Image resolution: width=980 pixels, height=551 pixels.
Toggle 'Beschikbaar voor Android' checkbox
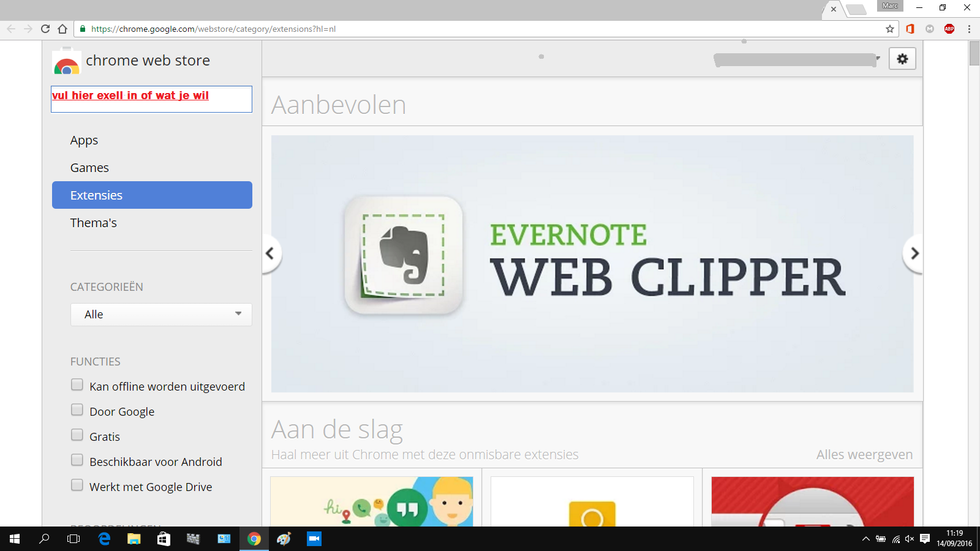pos(77,460)
